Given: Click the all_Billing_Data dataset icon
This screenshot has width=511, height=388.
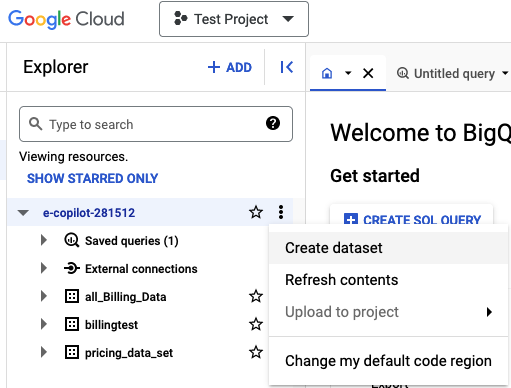Looking at the screenshot, I should pyautogui.click(x=72, y=296).
